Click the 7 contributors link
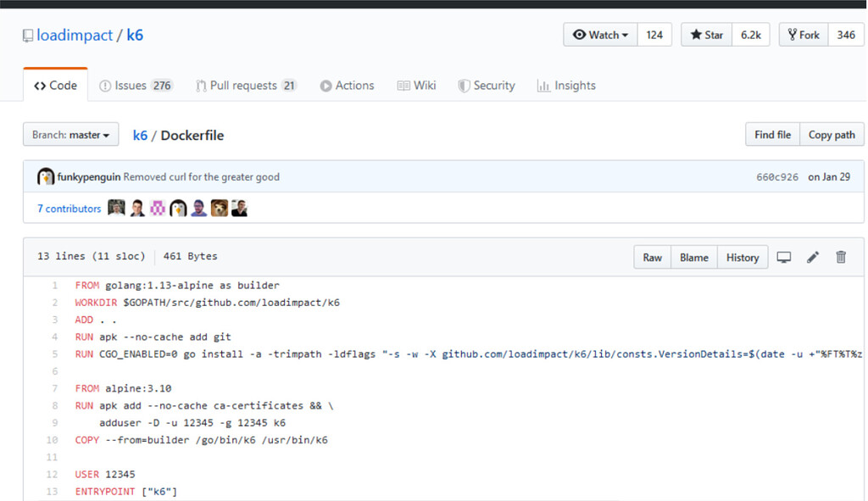Image resolution: width=868 pixels, height=501 pixels. (x=70, y=209)
